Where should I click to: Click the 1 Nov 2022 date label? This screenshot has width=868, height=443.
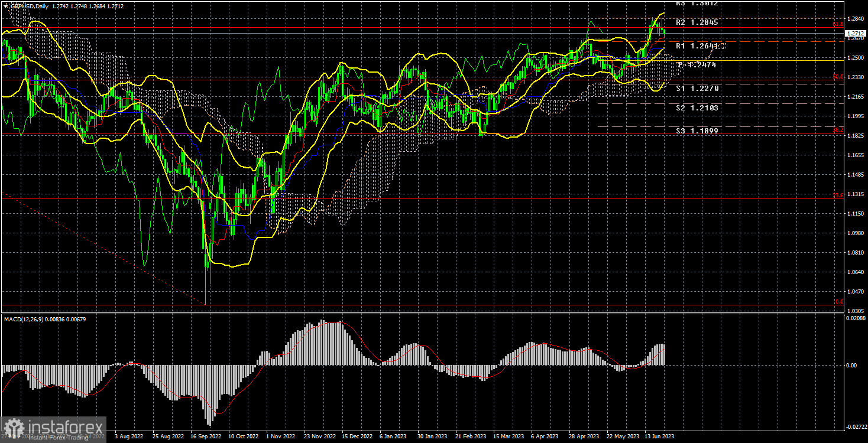click(280, 437)
